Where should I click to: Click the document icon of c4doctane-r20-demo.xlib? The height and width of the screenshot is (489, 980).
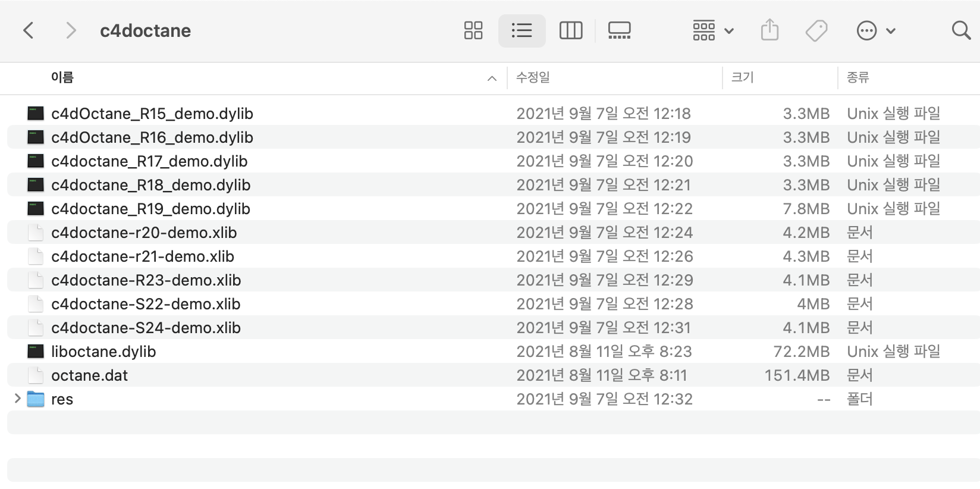point(36,232)
